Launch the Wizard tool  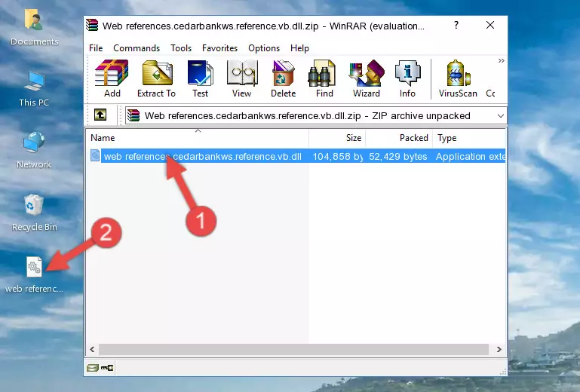click(x=367, y=78)
